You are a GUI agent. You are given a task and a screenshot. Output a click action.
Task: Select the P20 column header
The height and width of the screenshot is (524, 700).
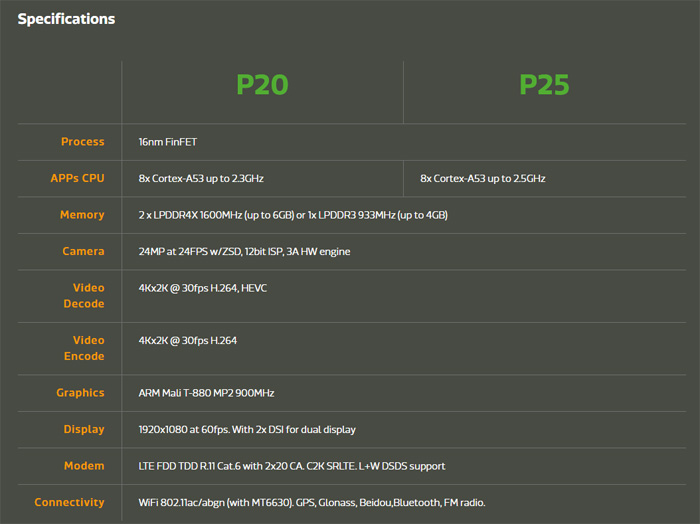pos(262,85)
